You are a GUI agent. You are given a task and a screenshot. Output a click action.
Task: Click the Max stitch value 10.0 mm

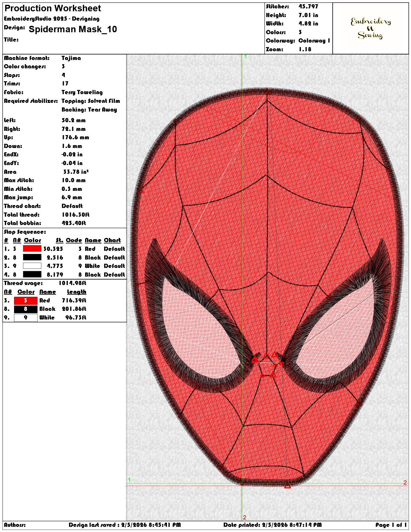(73, 180)
